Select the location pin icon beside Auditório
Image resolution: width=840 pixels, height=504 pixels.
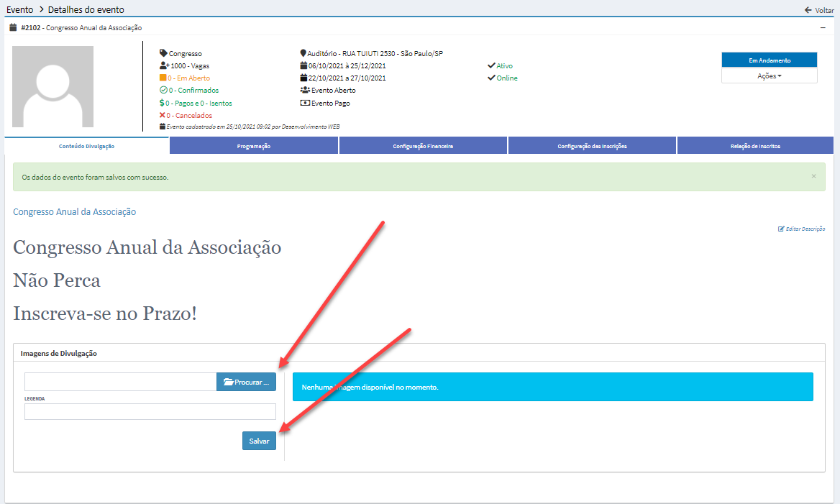(303, 52)
